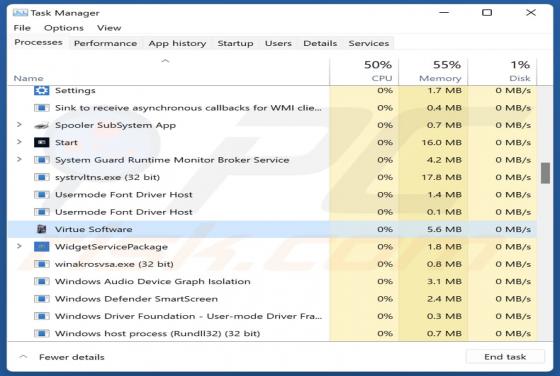Click the Sink to receive asynchronous callbacks icon
The height and width of the screenshot is (376, 560).
(x=41, y=108)
